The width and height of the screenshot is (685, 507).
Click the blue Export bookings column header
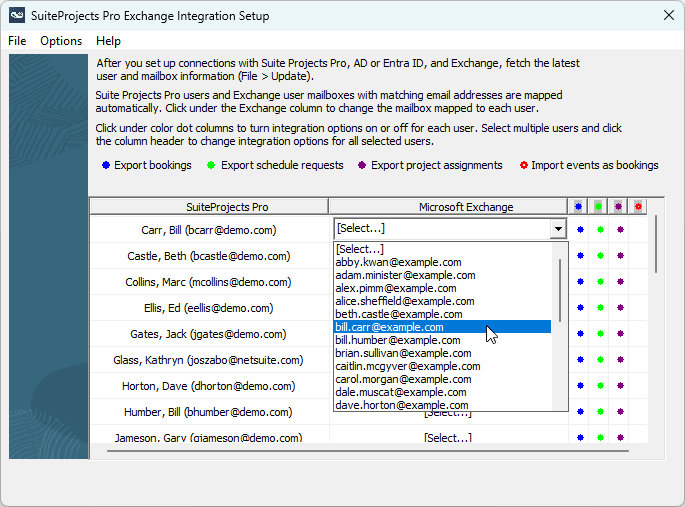click(578, 207)
